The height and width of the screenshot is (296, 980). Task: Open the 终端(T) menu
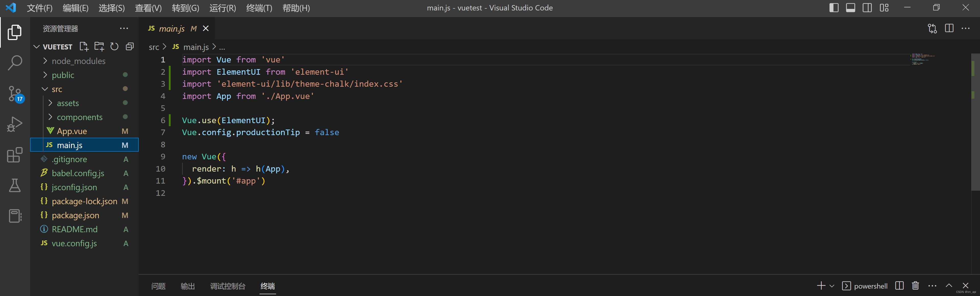pyautogui.click(x=259, y=8)
